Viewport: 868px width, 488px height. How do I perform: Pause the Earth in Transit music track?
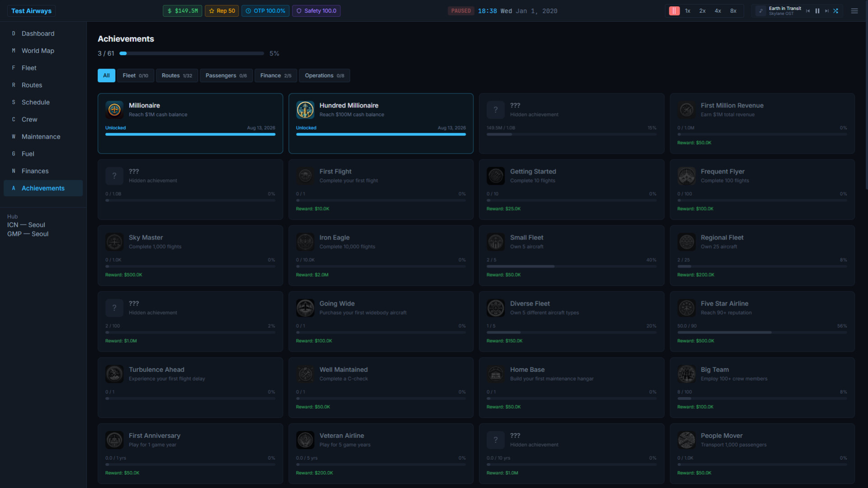pos(817,11)
